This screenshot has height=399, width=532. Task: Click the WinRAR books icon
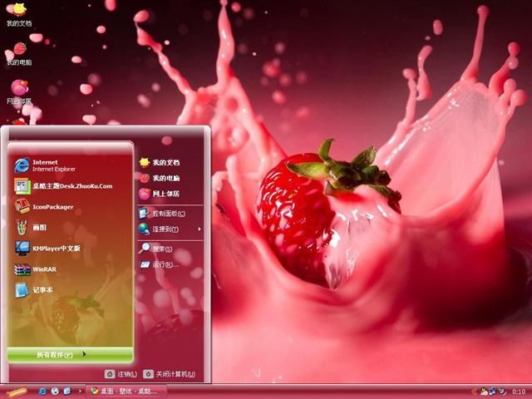click(x=22, y=269)
